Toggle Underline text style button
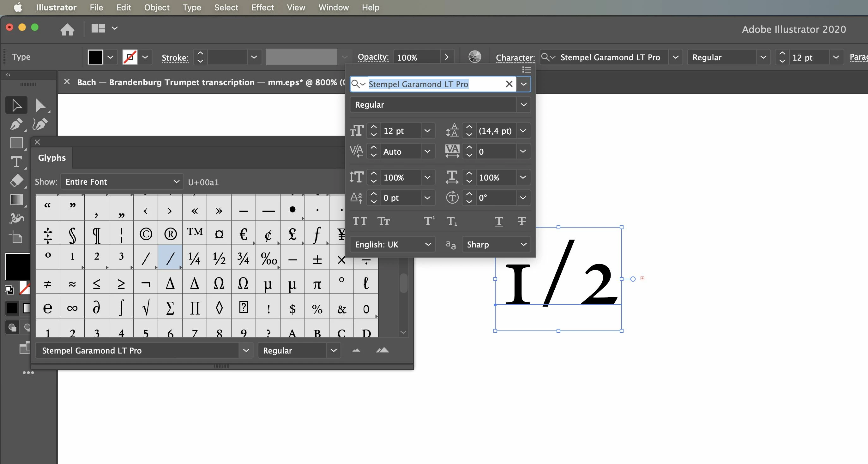 tap(499, 221)
